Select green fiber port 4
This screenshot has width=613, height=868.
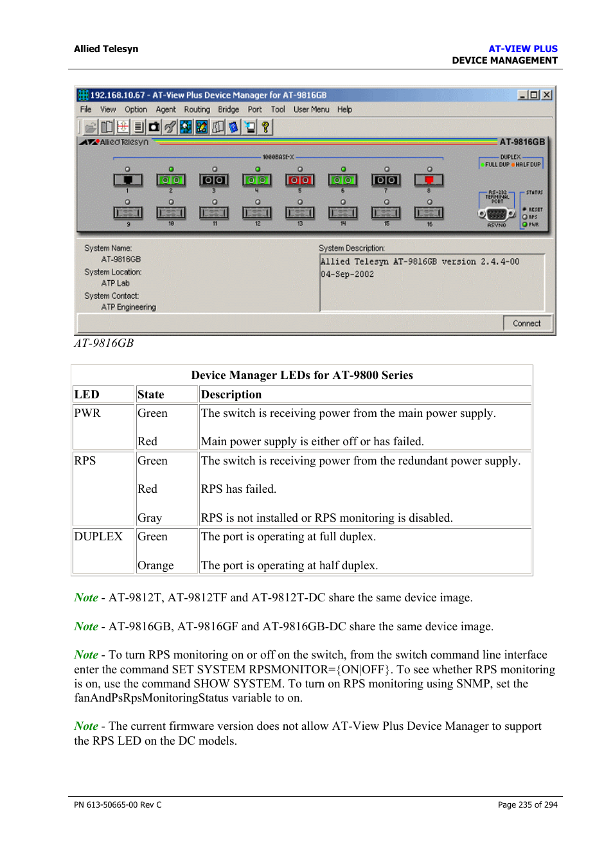[257, 180]
